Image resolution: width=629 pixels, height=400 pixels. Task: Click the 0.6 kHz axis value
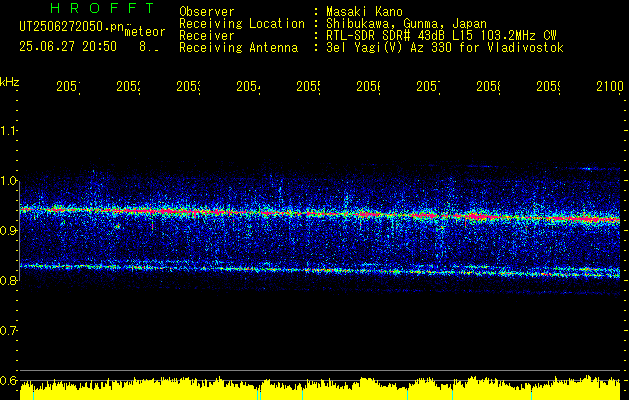(8, 380)
